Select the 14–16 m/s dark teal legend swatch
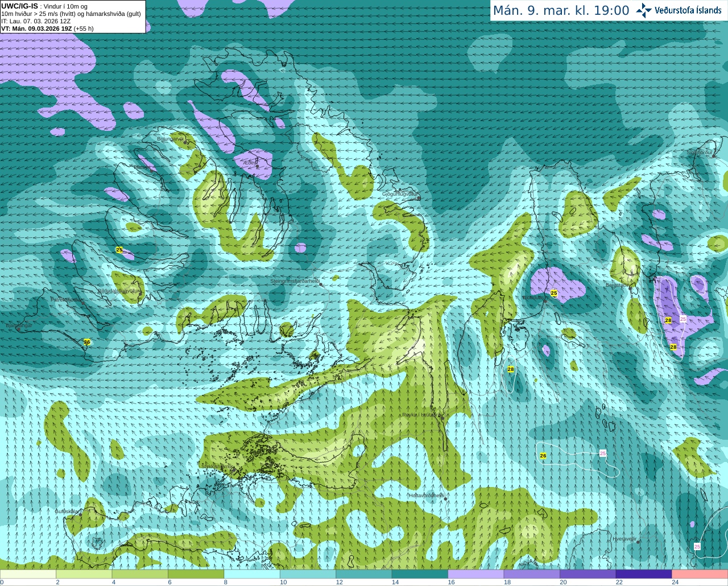Image resolution: width=728 pixels, height=586 pixels. click(x=420, y=574)
